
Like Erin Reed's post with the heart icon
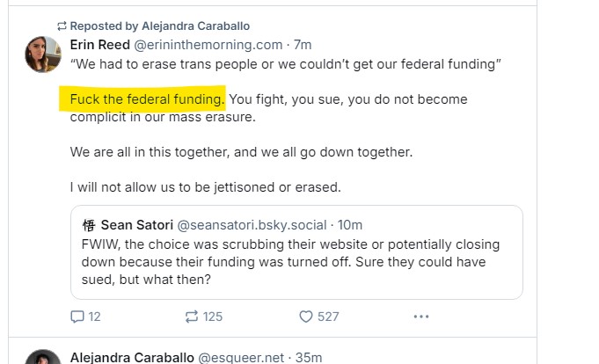click(x=306, y=317)
